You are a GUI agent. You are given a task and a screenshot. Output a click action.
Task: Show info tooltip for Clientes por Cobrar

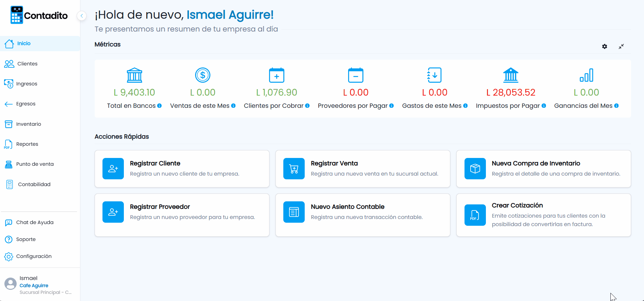point(307,106)
